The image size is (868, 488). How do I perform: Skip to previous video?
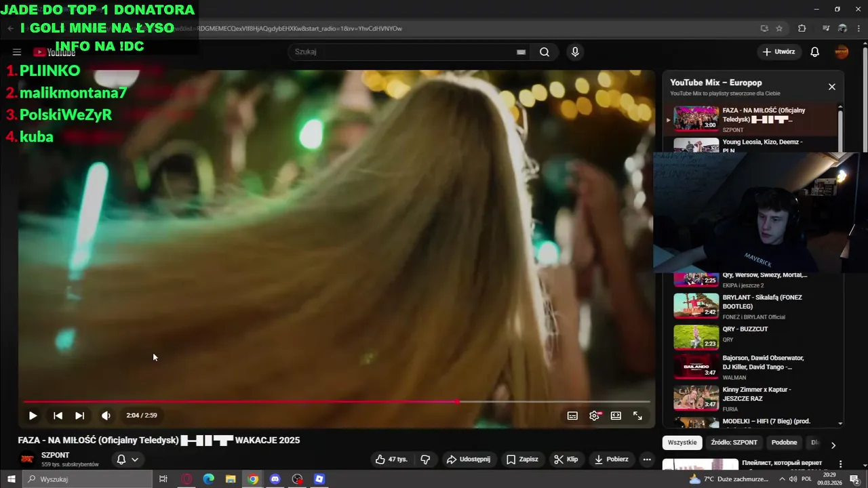pyautogui.click(x=58, y=415)
